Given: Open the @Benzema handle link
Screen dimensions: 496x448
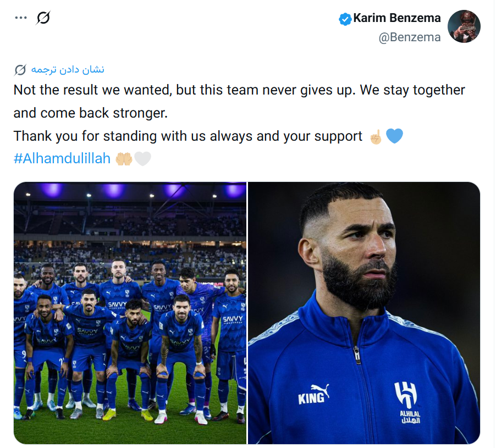Looking at the screenshot, I should (x=410, y=37).
